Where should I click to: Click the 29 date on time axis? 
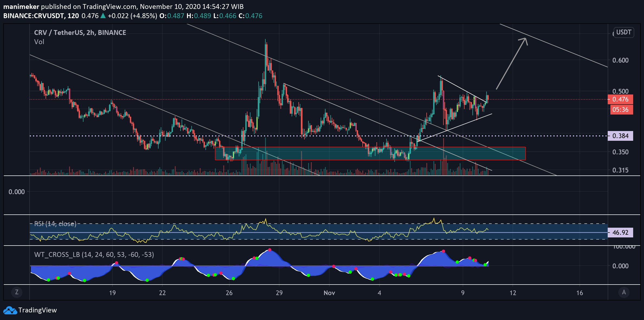pos(279,293)
